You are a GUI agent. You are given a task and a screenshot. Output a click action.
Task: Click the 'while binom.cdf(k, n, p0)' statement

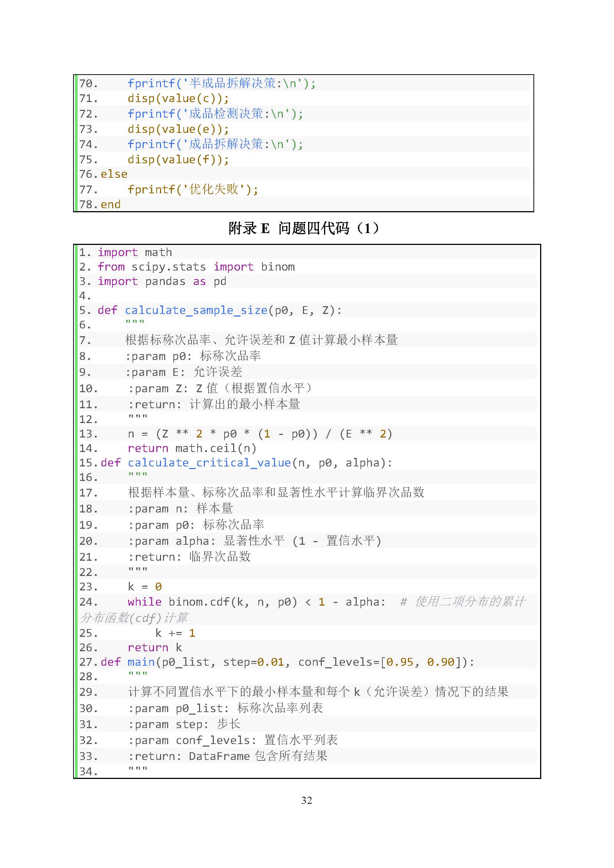[257, 602]
